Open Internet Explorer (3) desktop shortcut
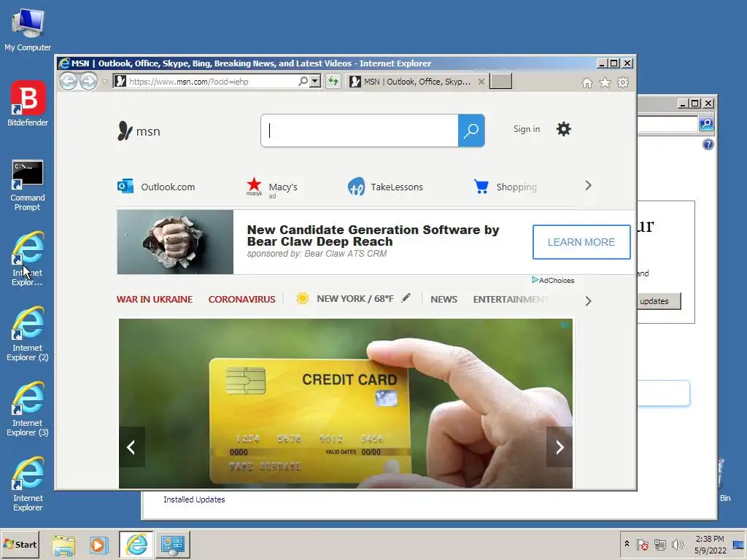The image size is (747, 560). pos(28,409)
